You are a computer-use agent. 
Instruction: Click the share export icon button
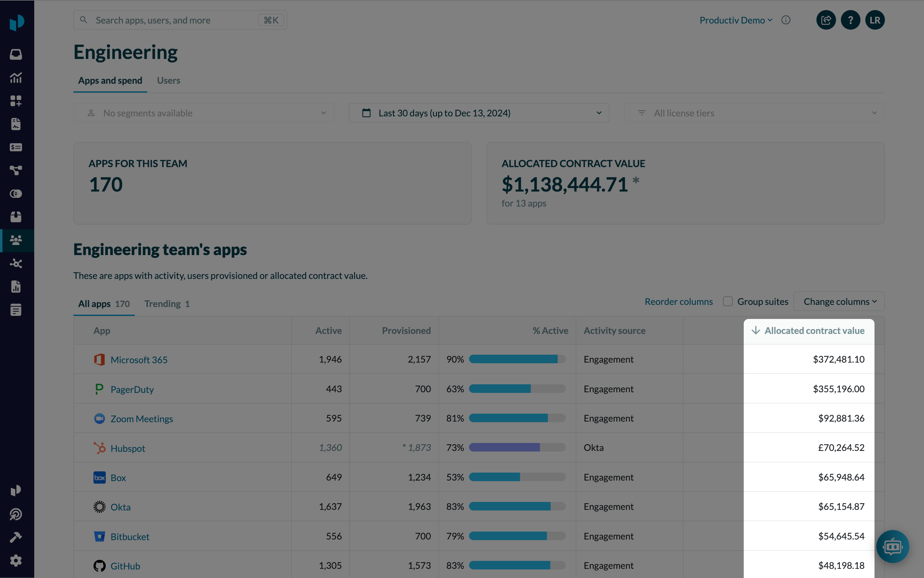pyautogui.click(x=826, y=20)
